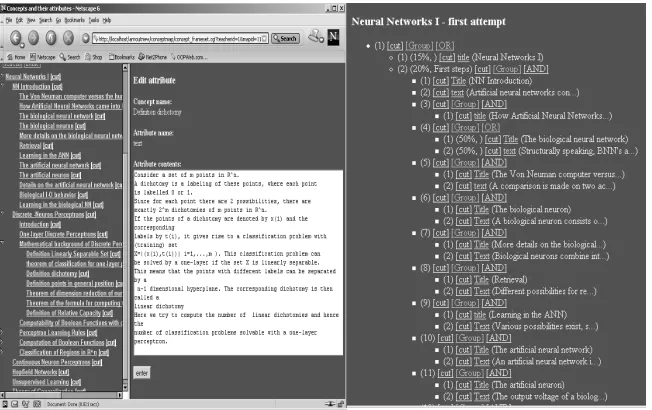Open the Go menu

(x=58, y=20)
